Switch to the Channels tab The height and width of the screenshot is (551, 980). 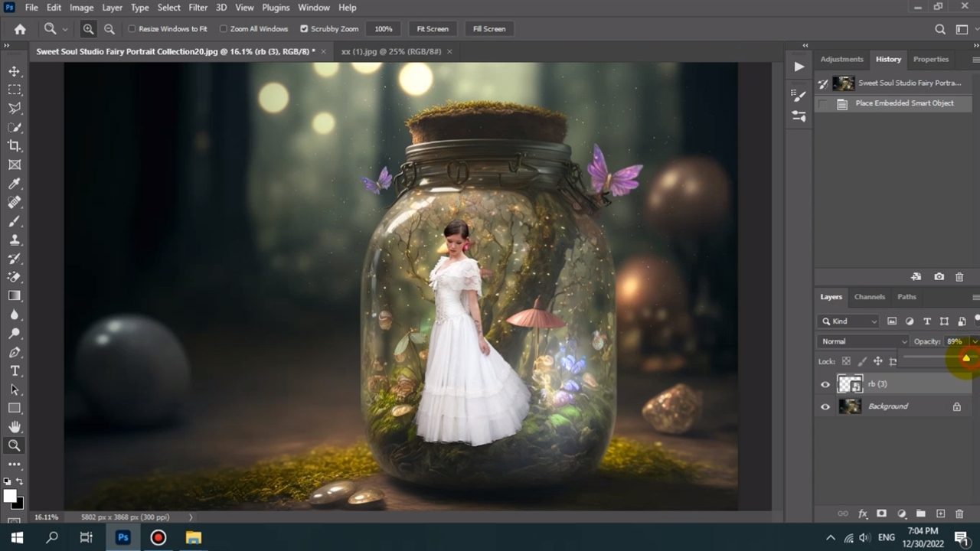pos(869,297)
